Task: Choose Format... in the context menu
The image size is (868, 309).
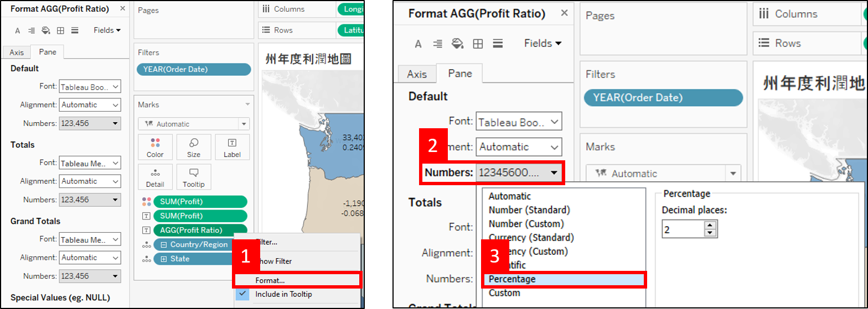Action: (x=297, y=280)
